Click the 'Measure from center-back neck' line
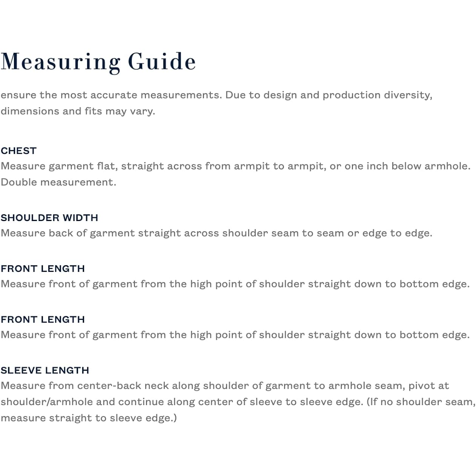The image size is (476, 476). (x=225, y=386)
